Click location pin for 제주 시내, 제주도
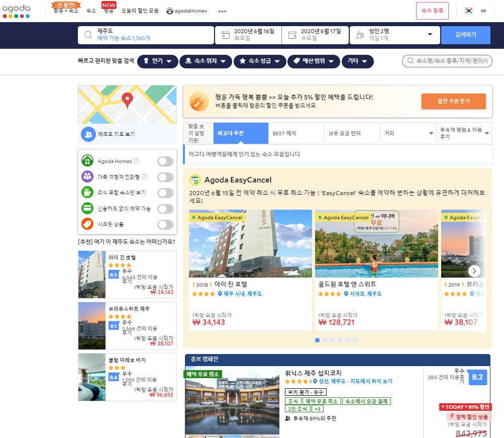The width and height of the screenshot is (504, 438). pyautogui.click(x=220, y=294)
